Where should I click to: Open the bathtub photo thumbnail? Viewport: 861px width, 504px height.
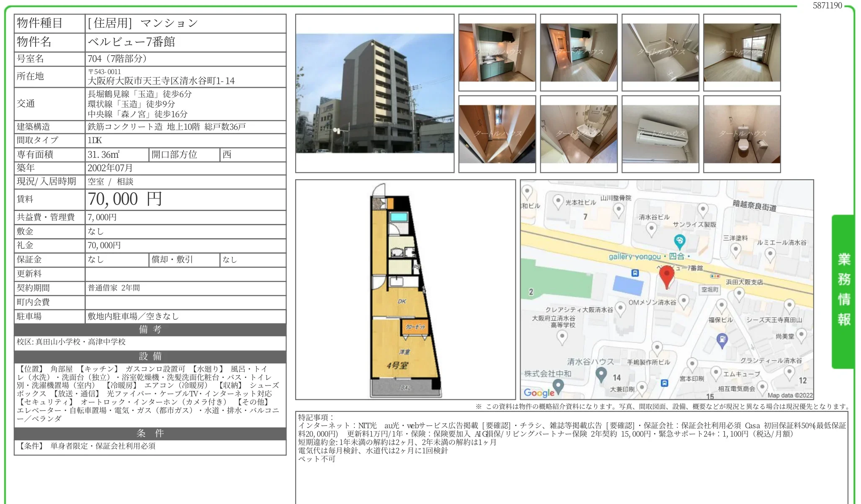tap(660, 52)
